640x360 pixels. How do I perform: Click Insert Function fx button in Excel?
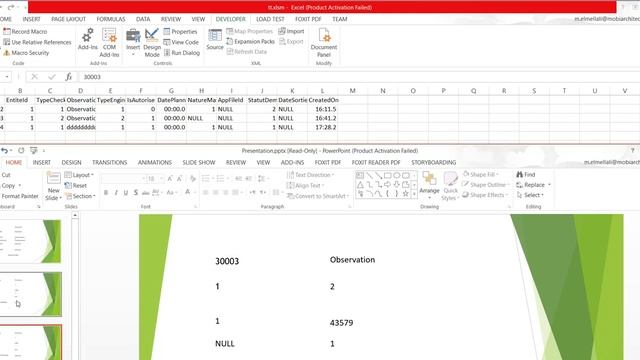(x=69, y=77)
